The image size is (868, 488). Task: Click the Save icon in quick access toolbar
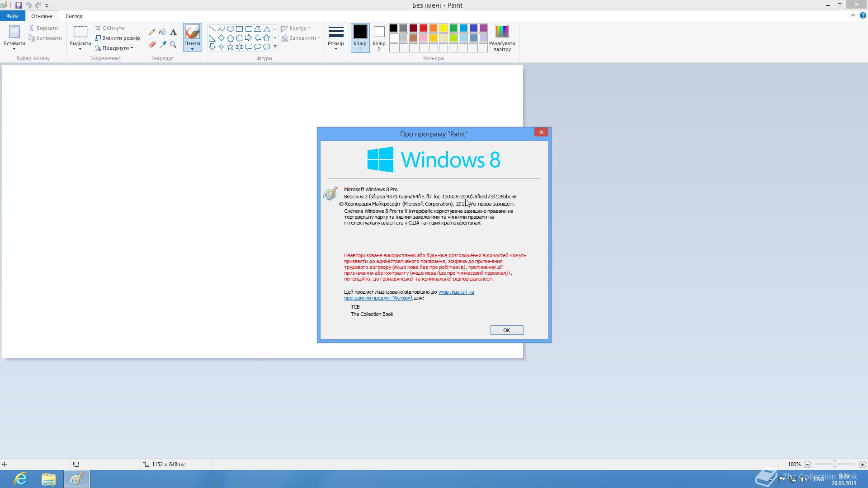tap(19, 5)
